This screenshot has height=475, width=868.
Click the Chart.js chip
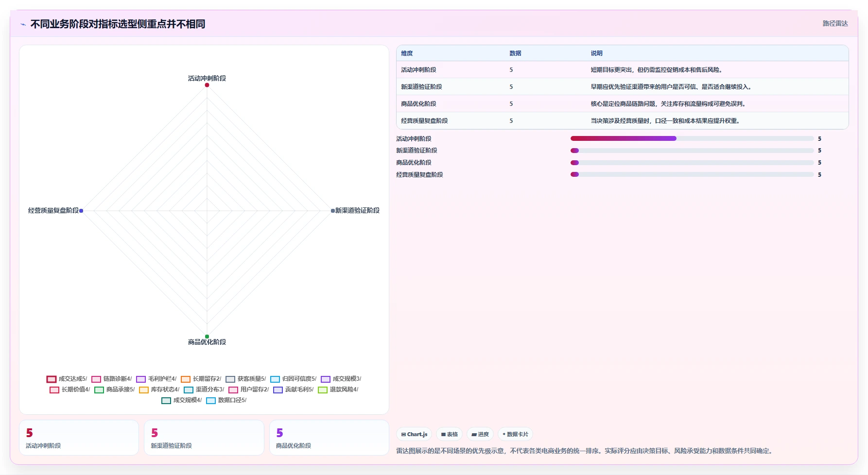click(414, 434)
